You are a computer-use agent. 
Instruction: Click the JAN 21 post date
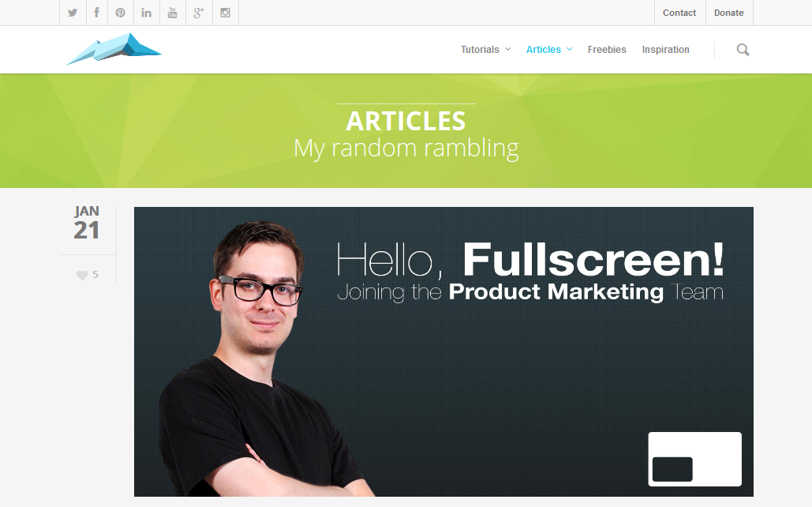87,223
